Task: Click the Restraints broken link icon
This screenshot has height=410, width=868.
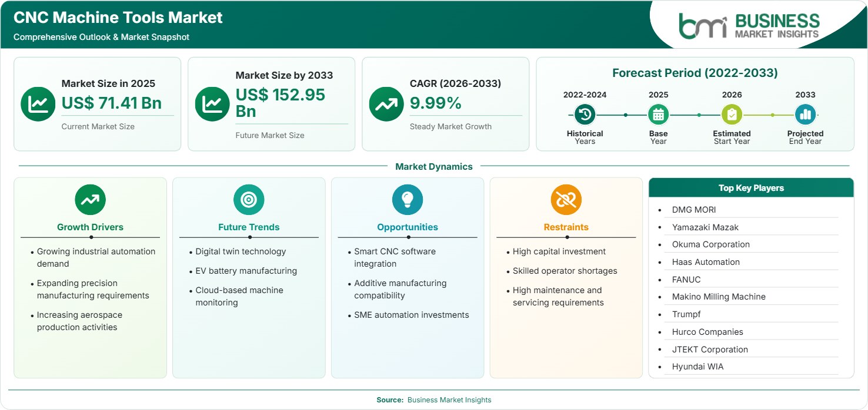Action: [566, 200]
